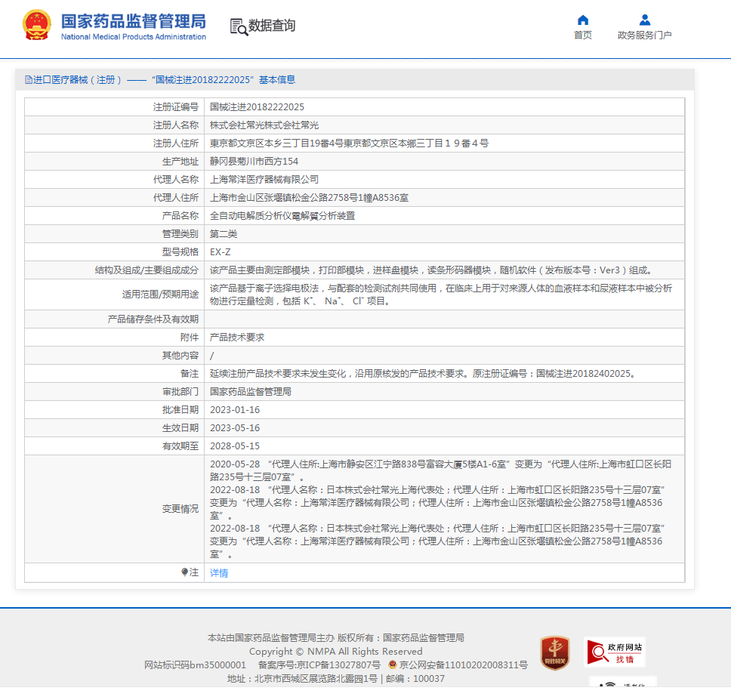Image resolution: width=731 pixels, height=700 pixels.
Task: Click the 网站标识码bm35000001 footer text
Action: click(x=195, y=665)
